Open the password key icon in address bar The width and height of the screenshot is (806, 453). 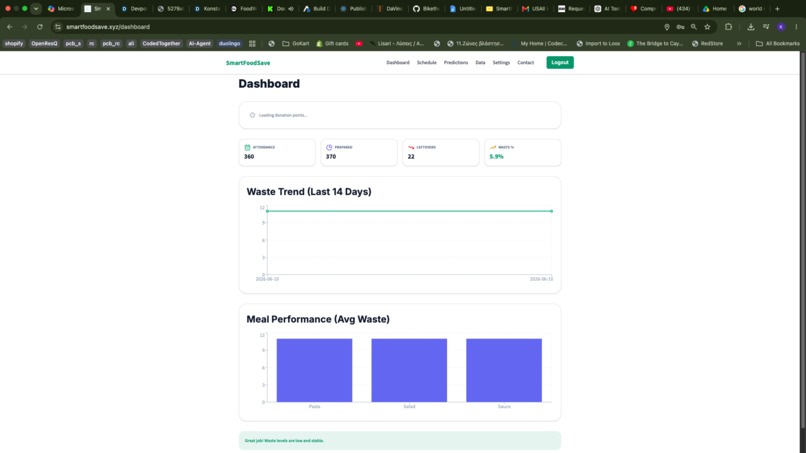click(x=680, y=27)
